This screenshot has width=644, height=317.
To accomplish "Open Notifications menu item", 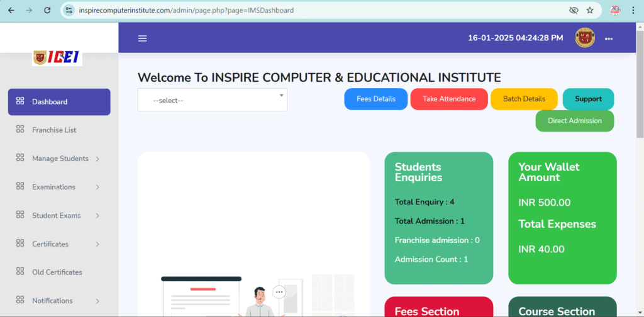I will click(x=59, y=301).
